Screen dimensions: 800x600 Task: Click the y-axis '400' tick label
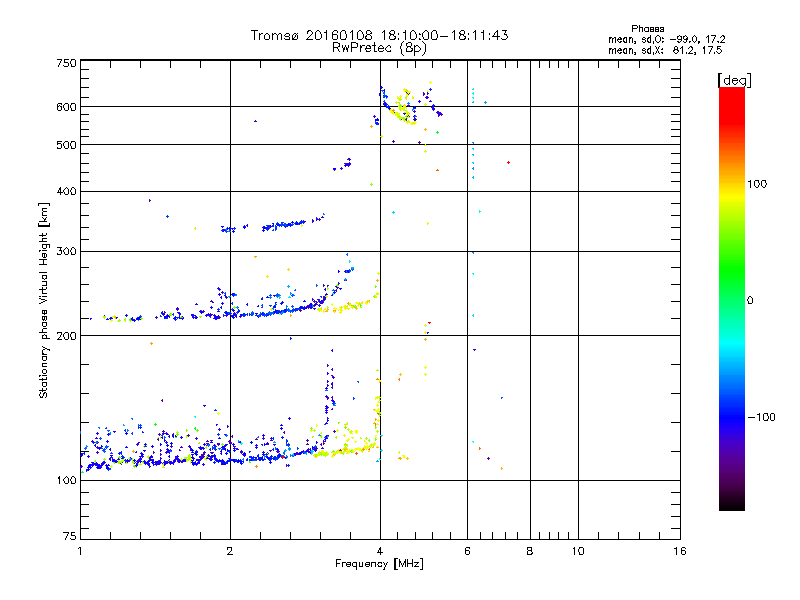click(66, 191)
